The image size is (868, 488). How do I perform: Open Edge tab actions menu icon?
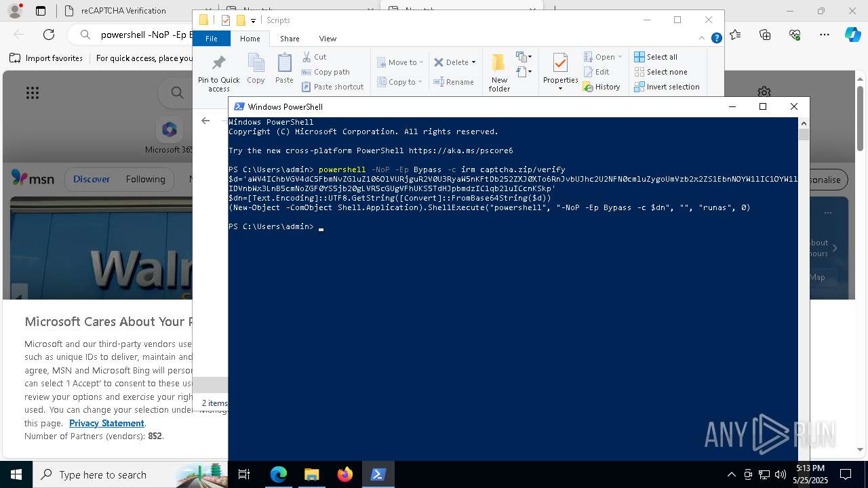click(41, 11)
